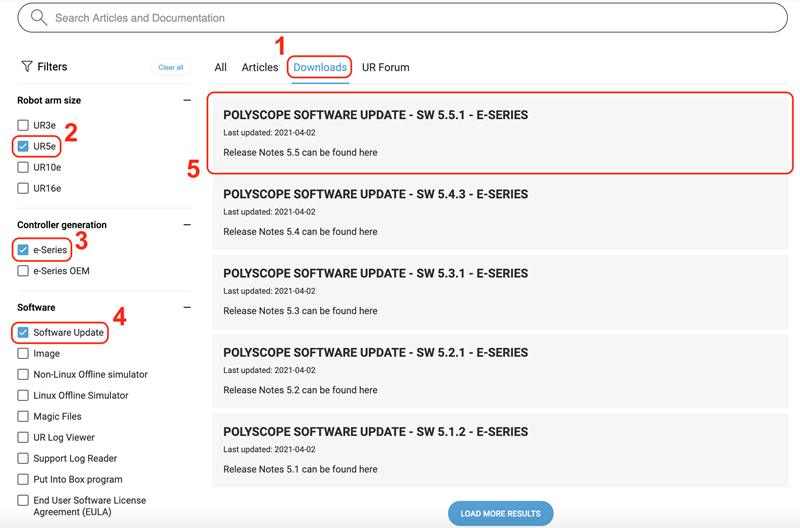Click 'Release Notes 5.5 can be found here'
Image resolution: width=800 pixels, height=528 pixels.
click(301, 153)
